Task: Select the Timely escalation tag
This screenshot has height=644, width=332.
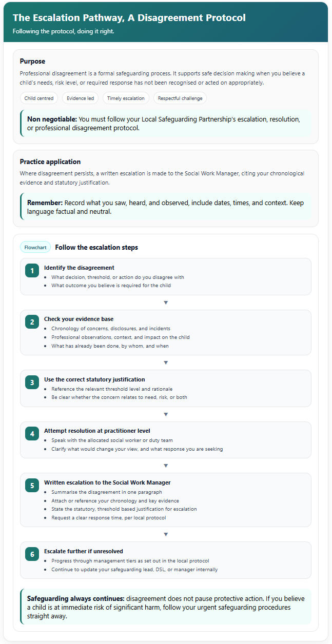Action: coord(126,98)
